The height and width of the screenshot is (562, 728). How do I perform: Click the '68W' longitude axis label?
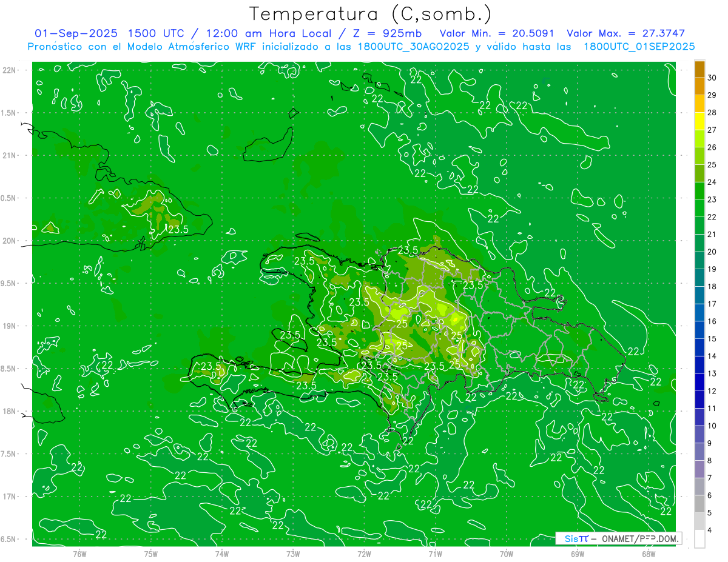tap(649, 554)
